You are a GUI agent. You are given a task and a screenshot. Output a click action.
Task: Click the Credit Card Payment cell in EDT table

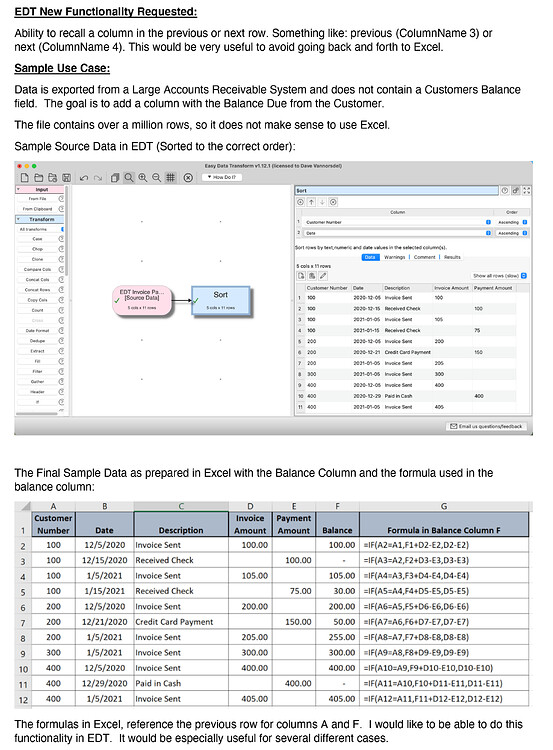pyautogui.click(x=408, y=352)
